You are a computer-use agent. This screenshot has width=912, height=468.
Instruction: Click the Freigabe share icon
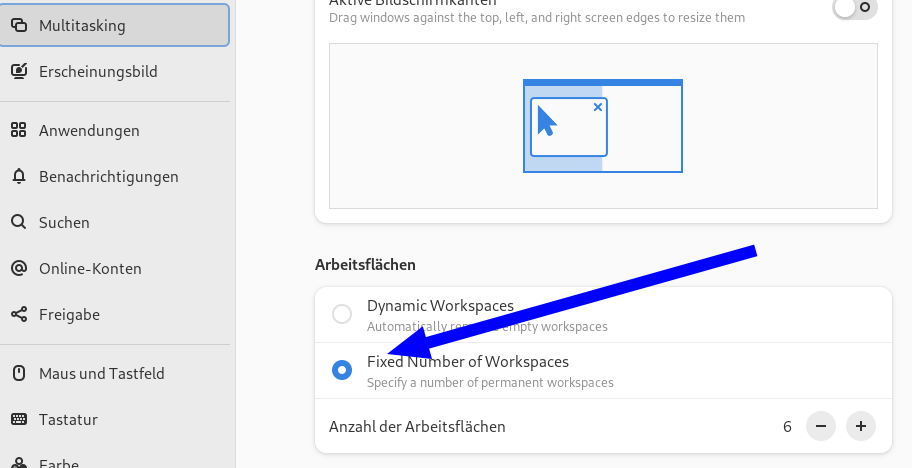[18, 314]
